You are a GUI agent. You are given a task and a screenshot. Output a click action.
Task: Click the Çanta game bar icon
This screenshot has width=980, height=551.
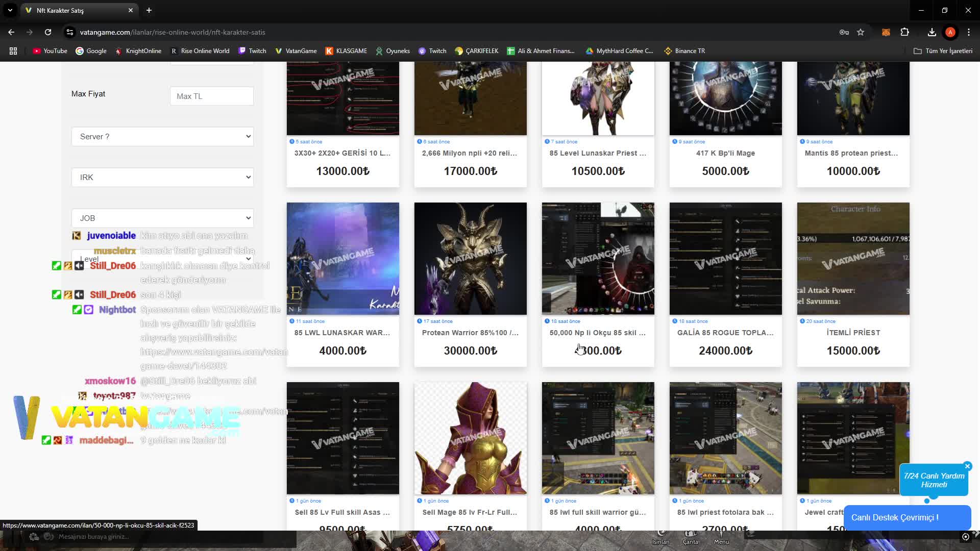click(x=691, y=537)
